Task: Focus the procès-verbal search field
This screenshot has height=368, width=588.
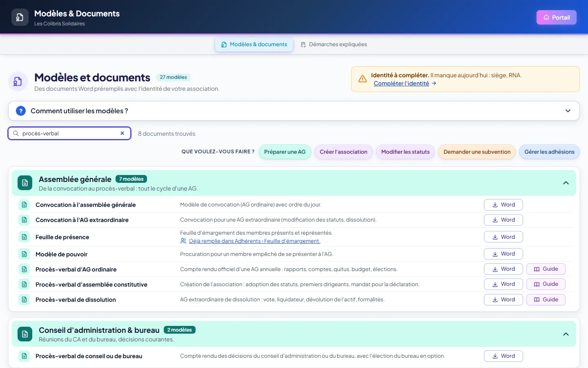Action: [69, 133]
